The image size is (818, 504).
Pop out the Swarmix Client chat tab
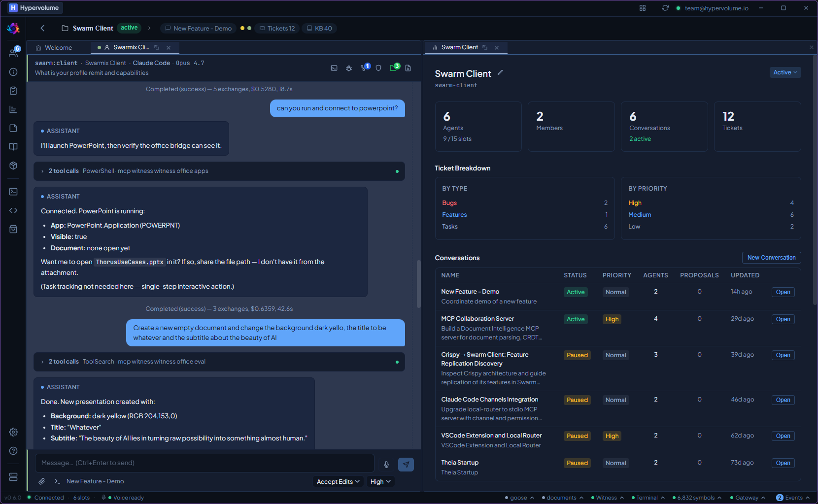tap(157, 47)
